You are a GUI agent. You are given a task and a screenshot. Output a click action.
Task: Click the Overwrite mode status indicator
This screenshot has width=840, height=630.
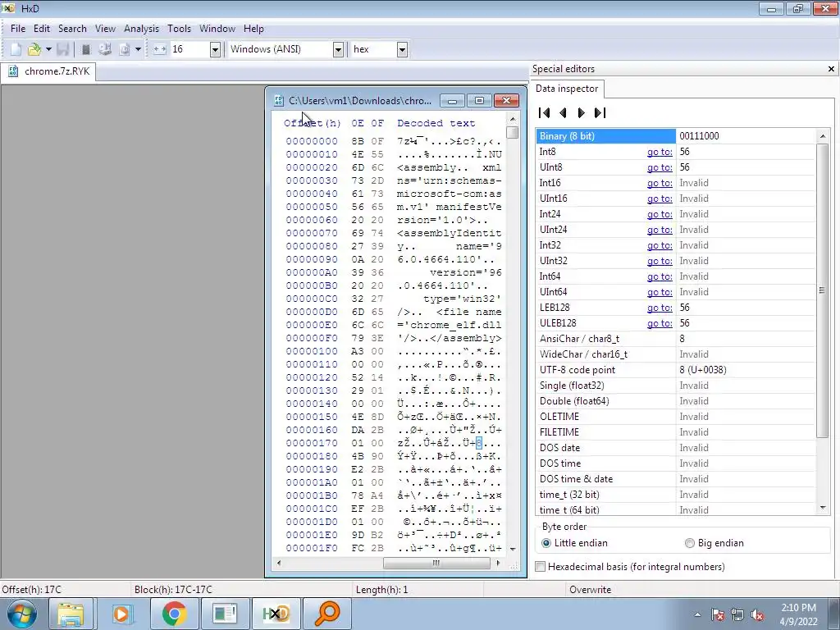(590, 590)
